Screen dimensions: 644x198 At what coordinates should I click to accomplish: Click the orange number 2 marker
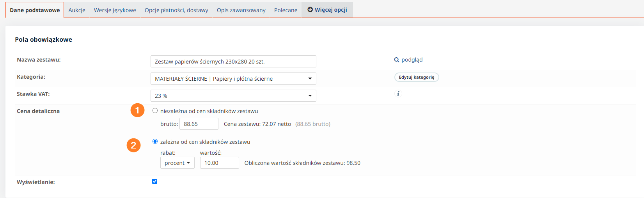pyautogui.click(x=133, y=145)
